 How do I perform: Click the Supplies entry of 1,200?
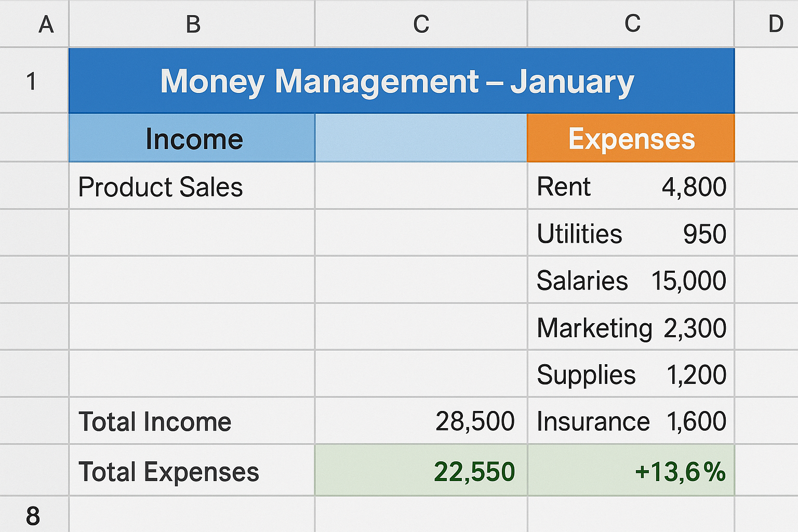(630, 374)
